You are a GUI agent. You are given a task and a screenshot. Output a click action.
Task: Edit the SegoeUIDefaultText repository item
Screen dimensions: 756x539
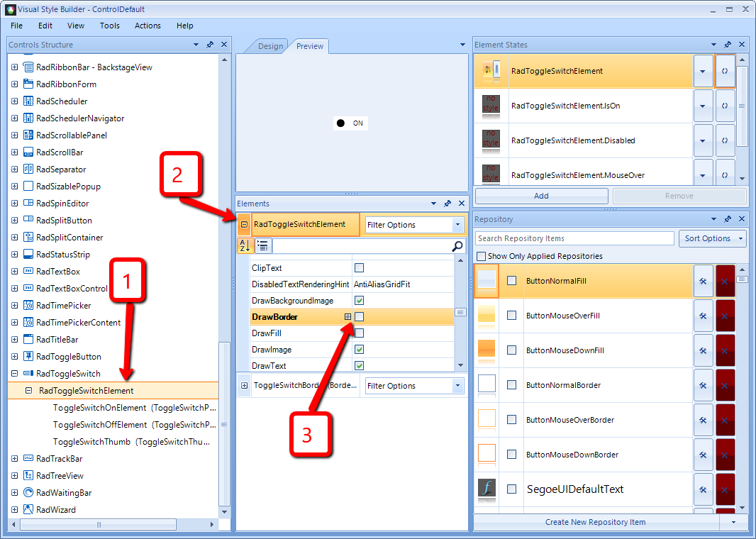tap(703, 489)
